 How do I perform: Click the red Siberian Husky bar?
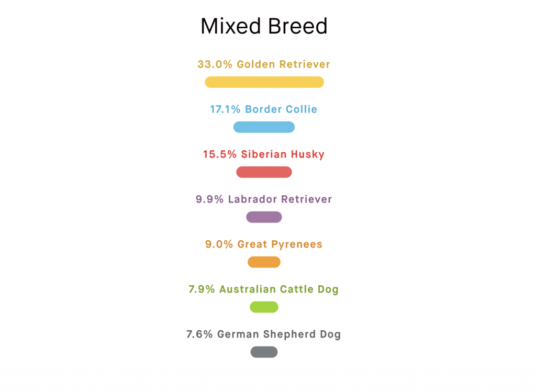coord(264,172)
